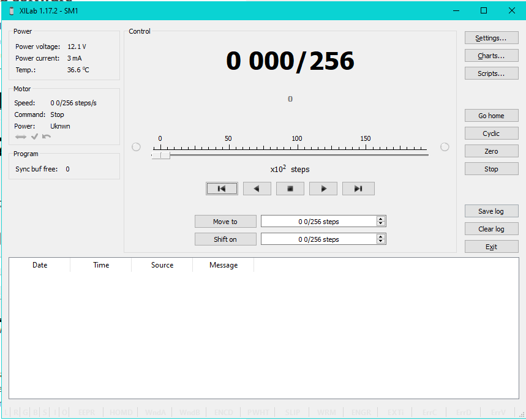Click the move-to-right-border playback button
This screenshot has height=420, width=526.
pos(358,189)
